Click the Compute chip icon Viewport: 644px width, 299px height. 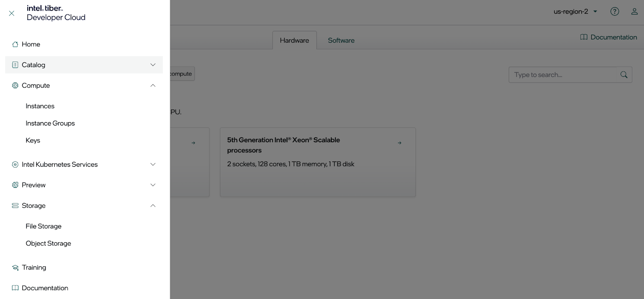pyautogui.click(x=15, y=86)
